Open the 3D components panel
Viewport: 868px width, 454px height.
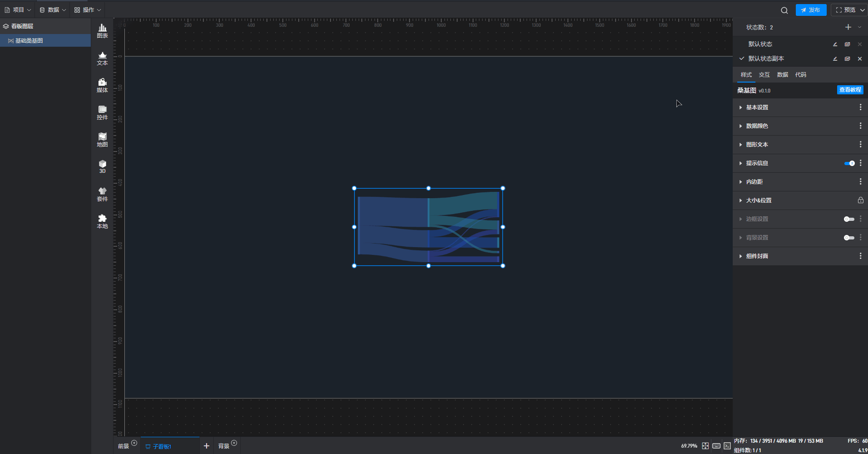102,166
